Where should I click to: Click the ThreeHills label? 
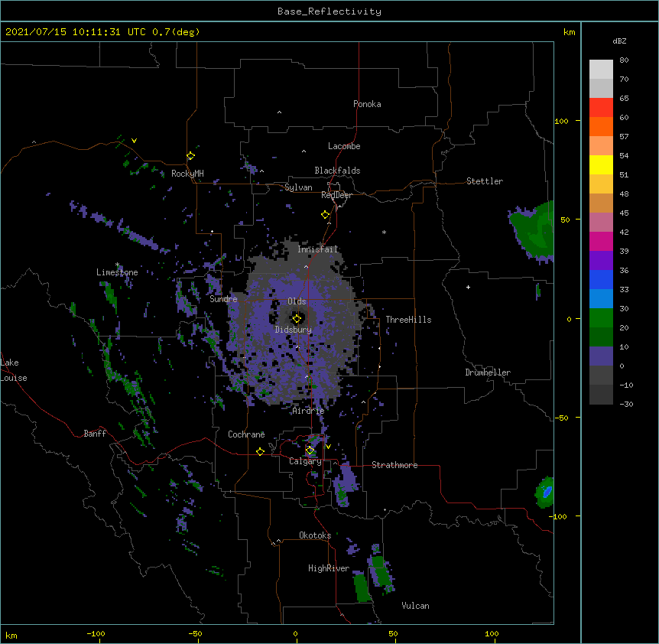408,320
